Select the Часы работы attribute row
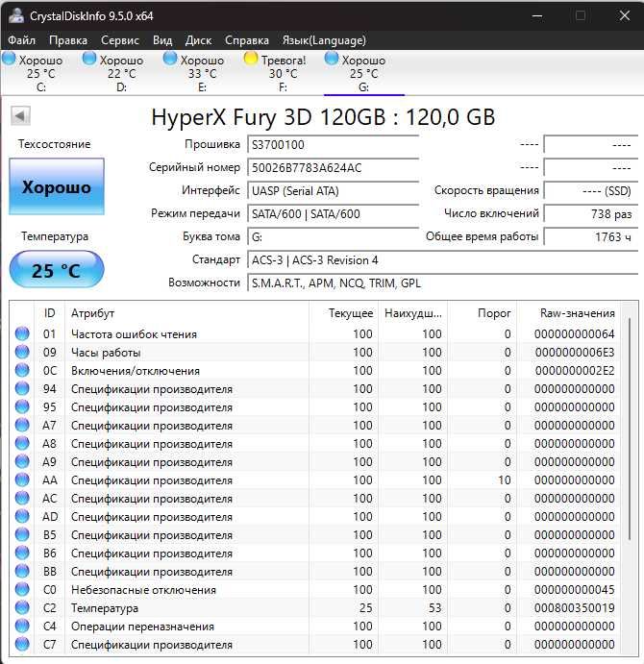Image resolution: width=644 pixels, height=664 pixels. point(314,352)
